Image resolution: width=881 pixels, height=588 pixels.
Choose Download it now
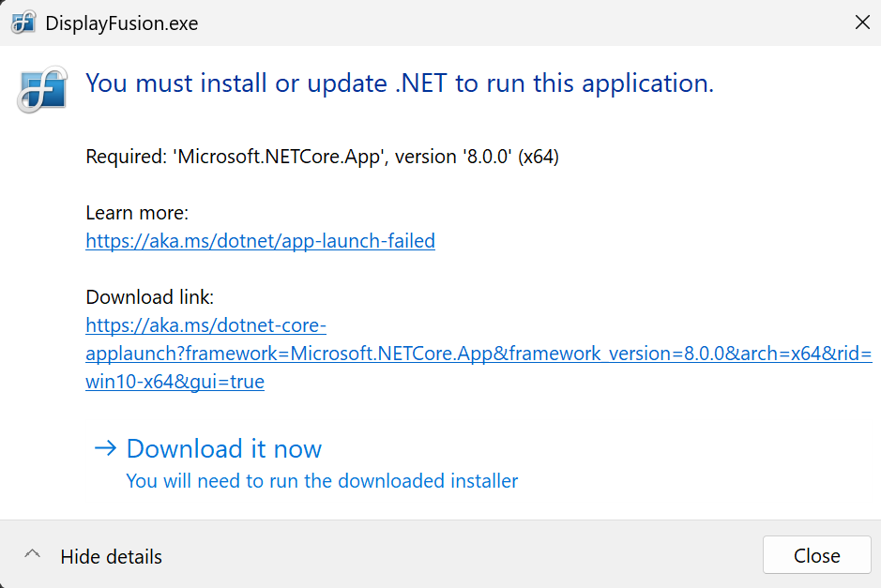pyautogui.click(x=223, y=449)
